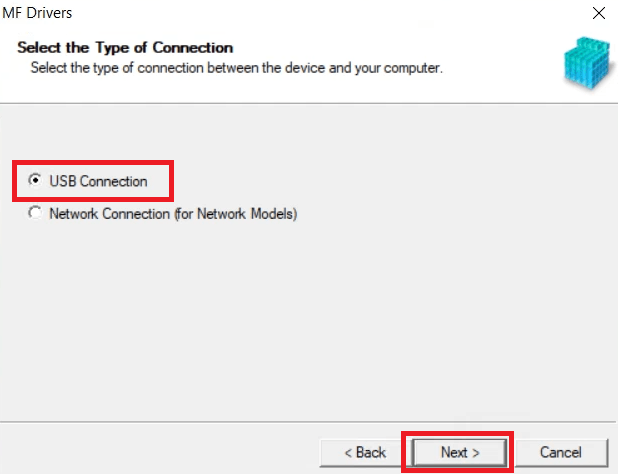Cancel the driver installation
618x474 pixels.
[x=560, y=452]
